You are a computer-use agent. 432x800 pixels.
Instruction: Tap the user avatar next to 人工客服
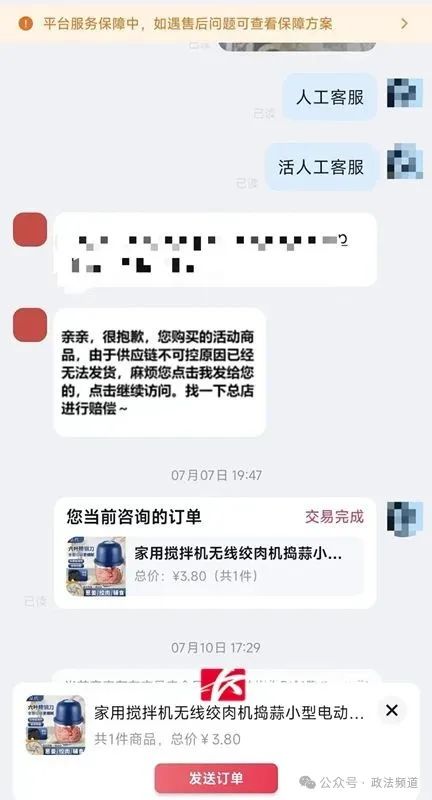pyautogui.click(x=404, y=92)
